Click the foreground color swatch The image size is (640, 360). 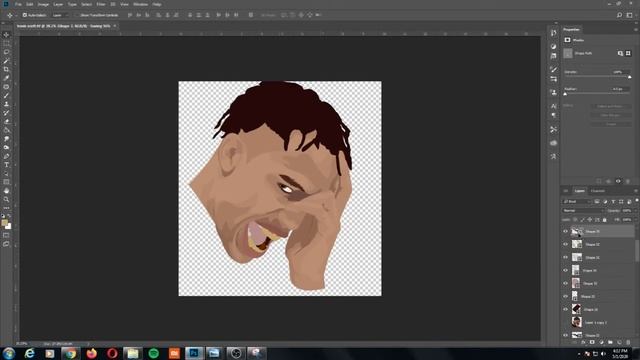click(4, 223)
